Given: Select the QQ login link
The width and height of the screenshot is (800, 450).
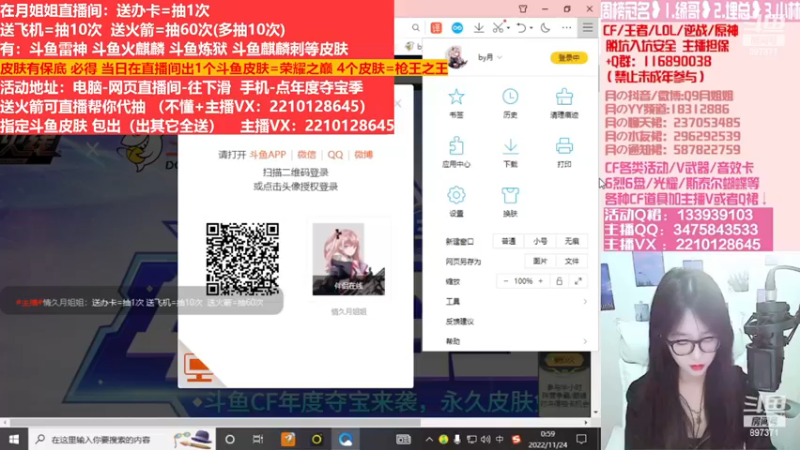Looking at the screenshot, I should (335, 155).
